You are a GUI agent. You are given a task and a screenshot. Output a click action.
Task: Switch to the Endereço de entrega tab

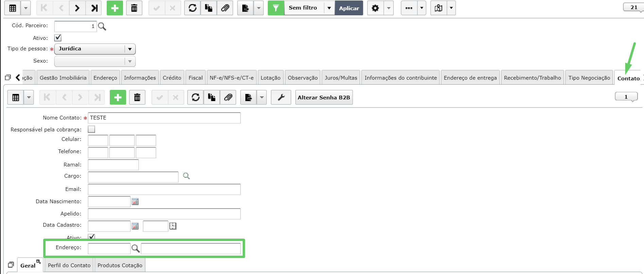(470, 78)
